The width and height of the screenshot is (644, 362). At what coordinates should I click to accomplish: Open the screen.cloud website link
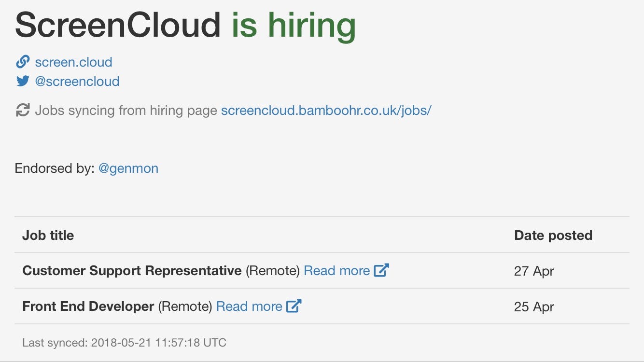point(73,62)
